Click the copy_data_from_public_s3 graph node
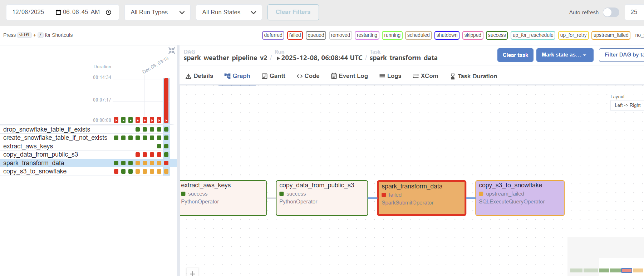This screenshot has height=276, width=644. (x=322, y=198)
